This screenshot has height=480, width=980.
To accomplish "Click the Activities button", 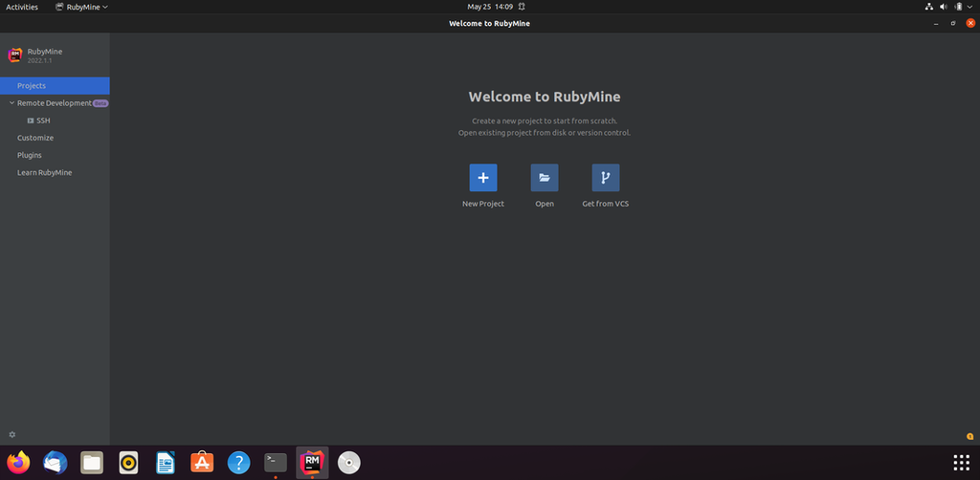I will [22, 7].
